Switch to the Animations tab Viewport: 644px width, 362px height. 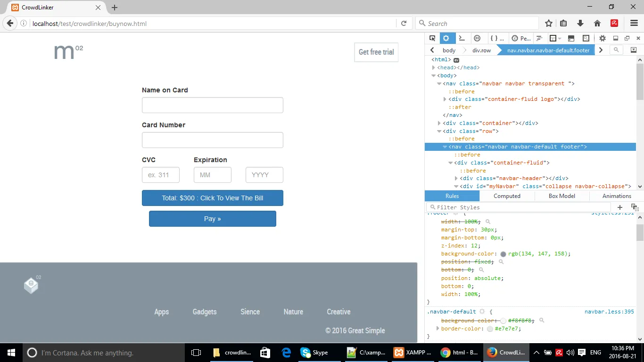click(x=617, y=196)
